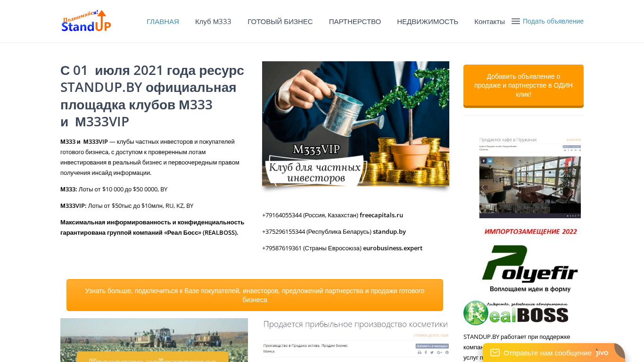Open the freecapitals.ru link
The height and width of the screenshot is (362, 644).
381,215
